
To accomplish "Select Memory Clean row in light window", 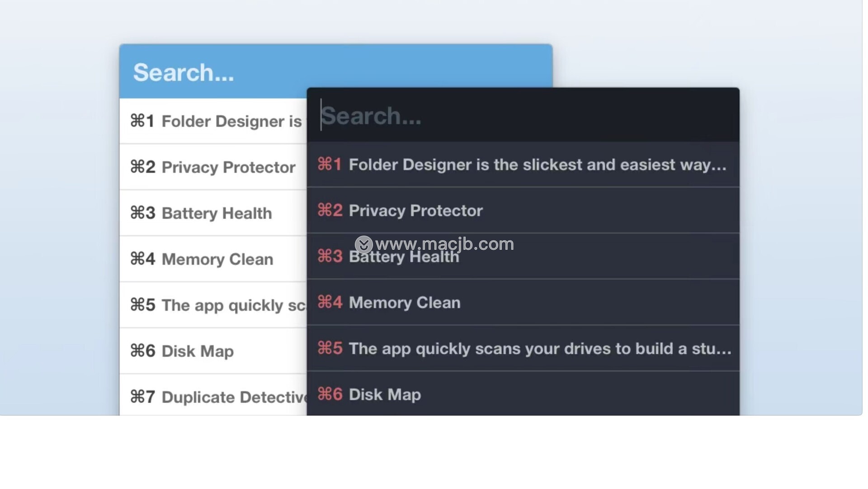I will pyautogui.click(x=213, y=259).
